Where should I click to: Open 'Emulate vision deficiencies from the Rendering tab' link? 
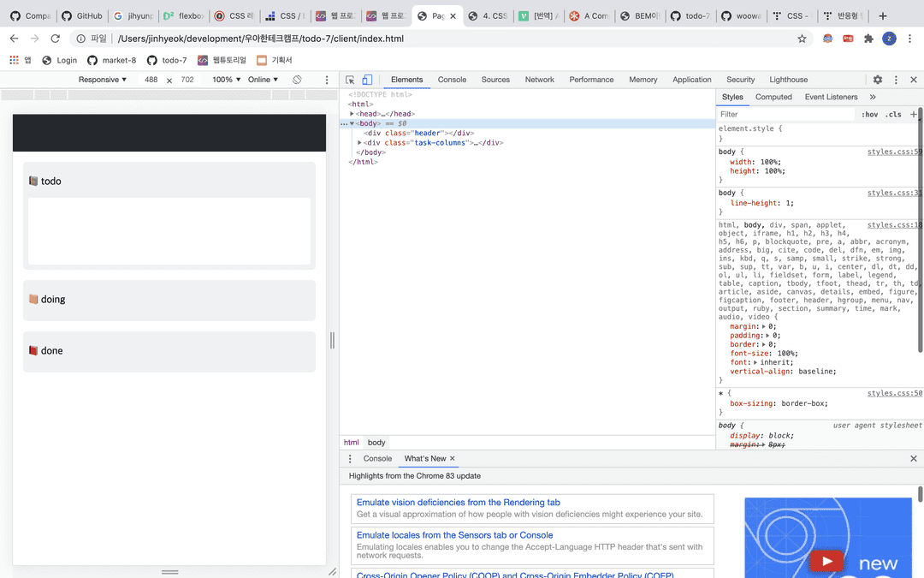(x=458, y=503)
